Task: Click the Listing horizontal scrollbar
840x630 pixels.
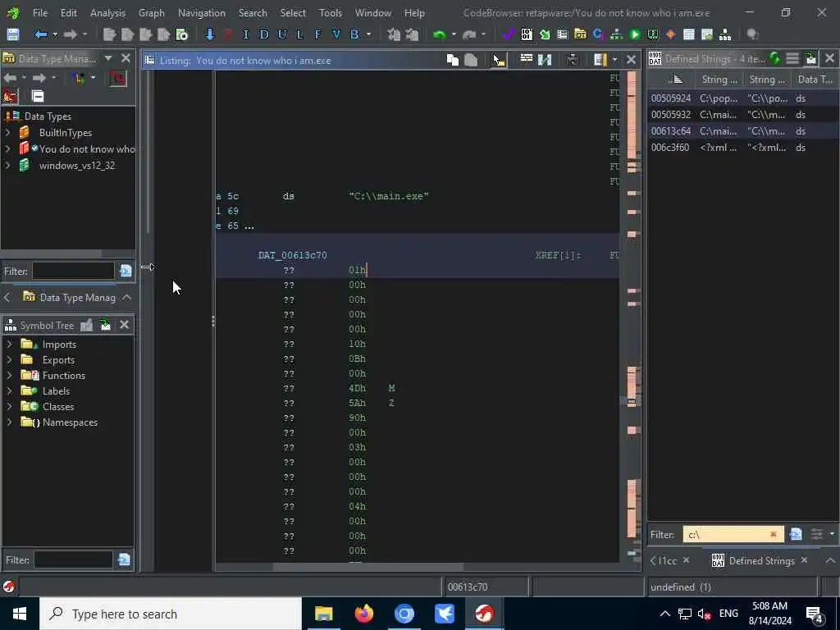Action: pyautogui.click(x=368, y=567)
